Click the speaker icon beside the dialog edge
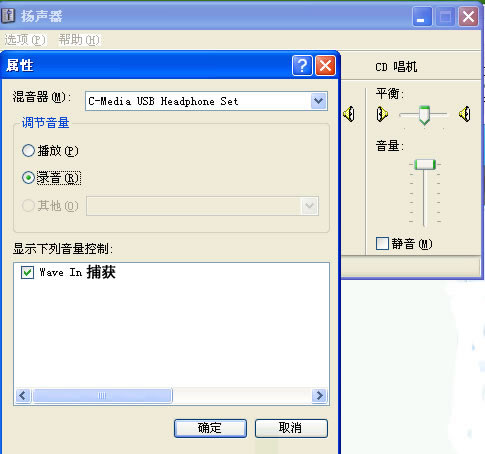The width and height of the screenshot is (485, 454). 349,114
